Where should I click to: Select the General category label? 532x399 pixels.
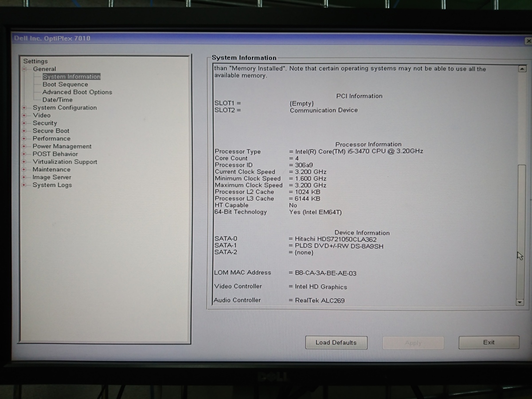click(44, 69)
